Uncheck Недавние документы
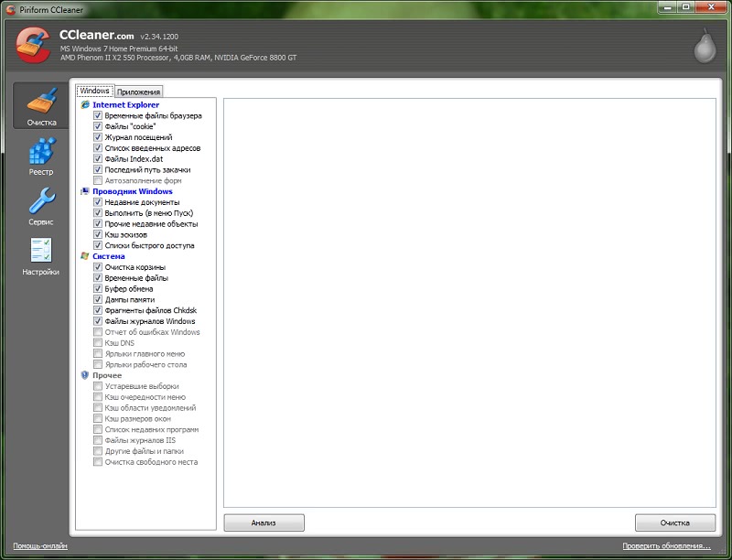732x560 pixels. click(98, 202)
